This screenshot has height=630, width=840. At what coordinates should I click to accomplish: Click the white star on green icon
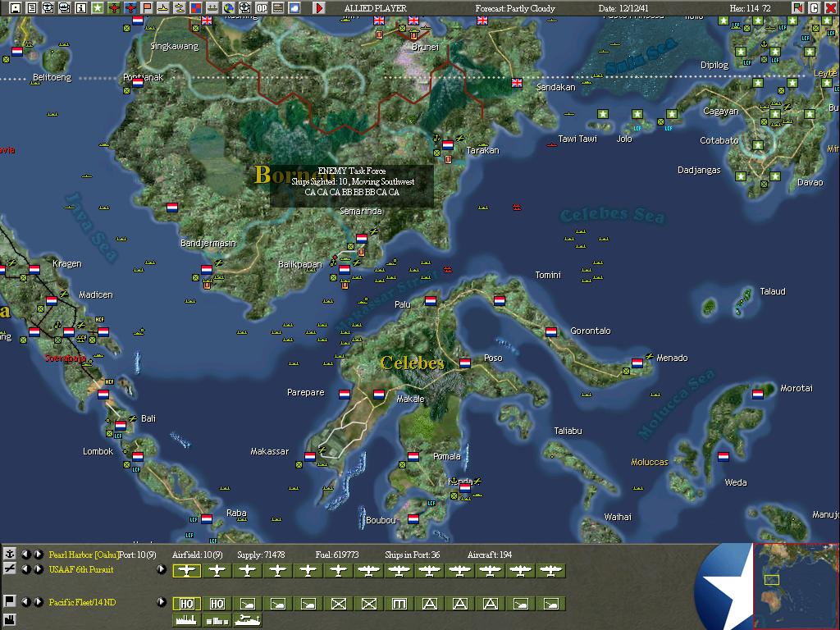(98, 7)
